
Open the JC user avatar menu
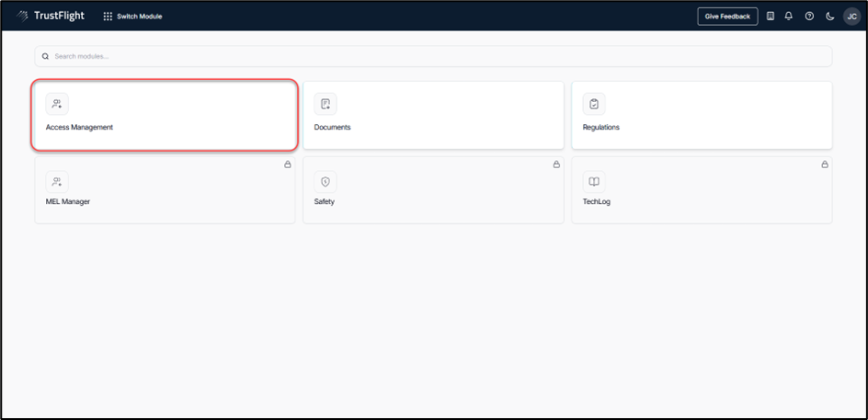coord(852,17)
